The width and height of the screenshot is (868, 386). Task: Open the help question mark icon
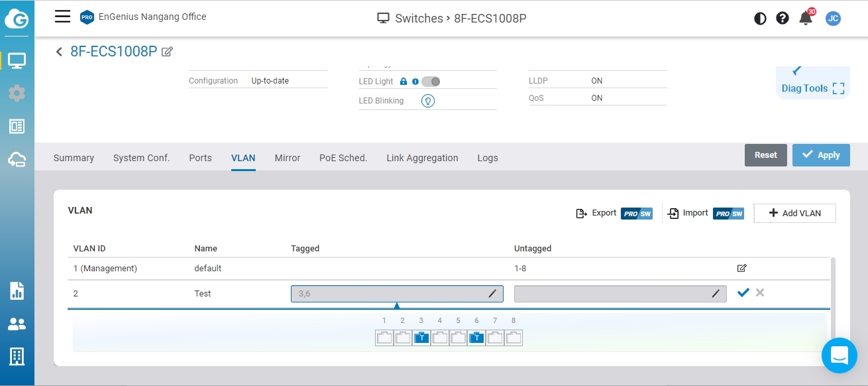(783, 19)
